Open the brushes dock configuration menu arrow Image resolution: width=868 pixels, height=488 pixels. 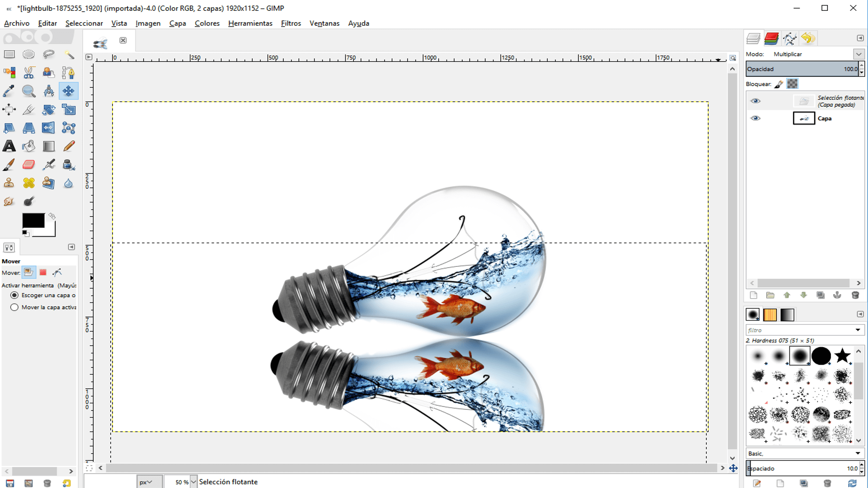click(x=860, y=314)
